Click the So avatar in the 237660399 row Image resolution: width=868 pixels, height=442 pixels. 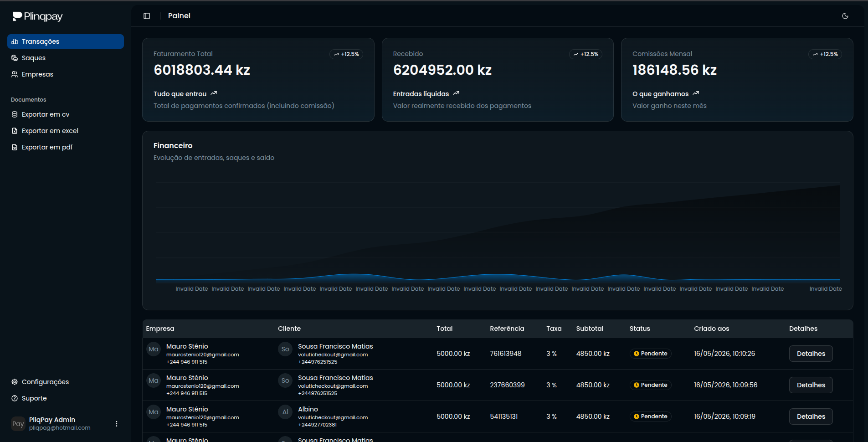pos(285,380)
